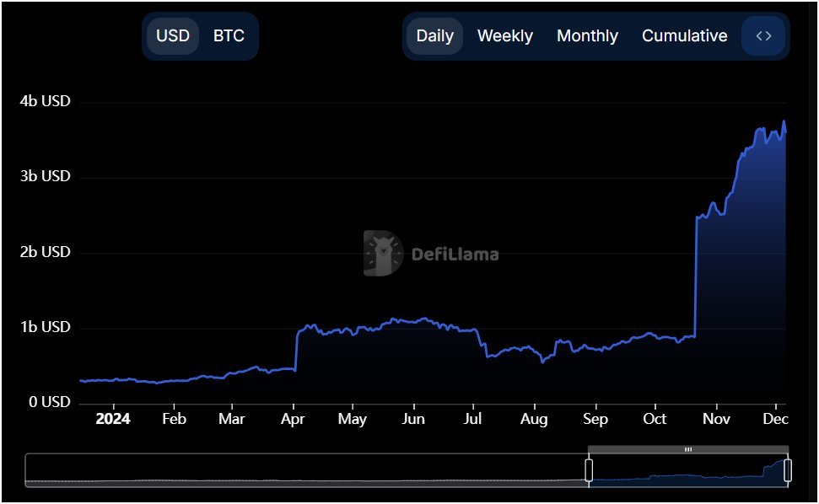Click the 2b USD axis label
The image size is (819, 504).
[45, 252]
